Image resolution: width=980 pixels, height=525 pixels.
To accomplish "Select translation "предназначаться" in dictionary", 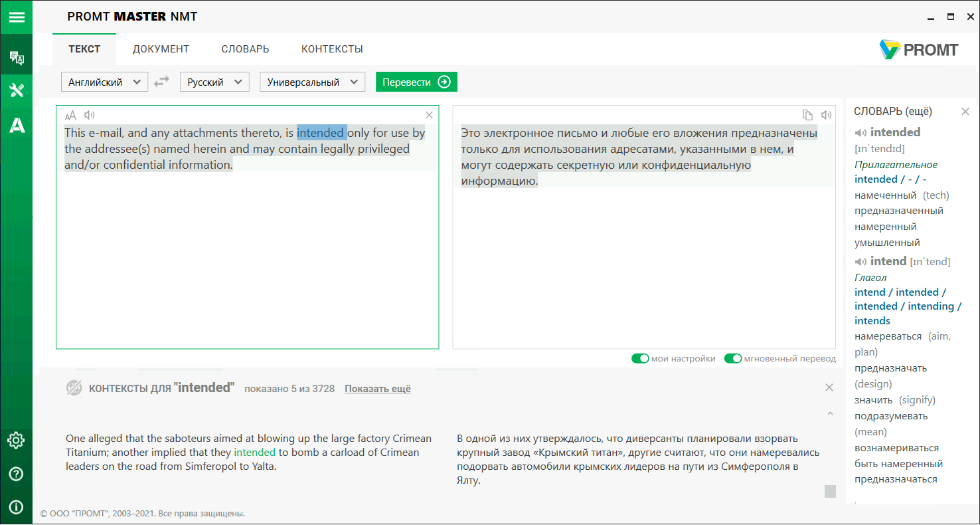I will [896, 479].
